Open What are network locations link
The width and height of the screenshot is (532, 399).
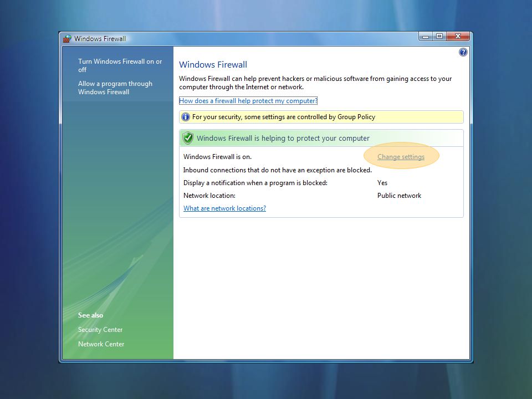tap(224, 208)
